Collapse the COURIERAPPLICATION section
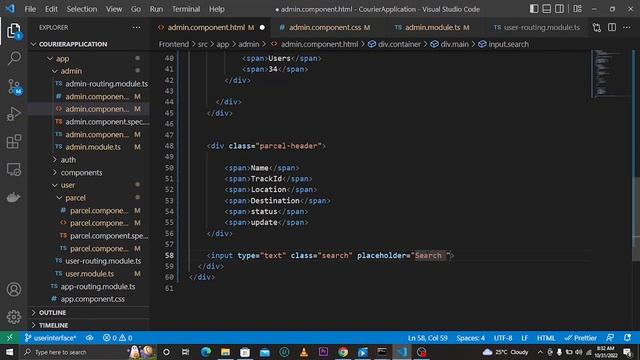 tap(89, 44)
